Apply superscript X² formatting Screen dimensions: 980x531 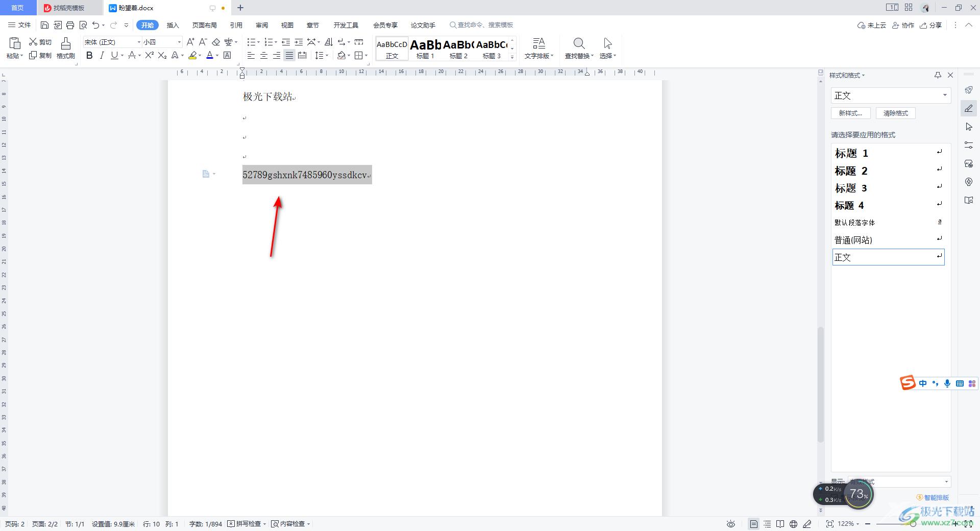coord(150,55)
